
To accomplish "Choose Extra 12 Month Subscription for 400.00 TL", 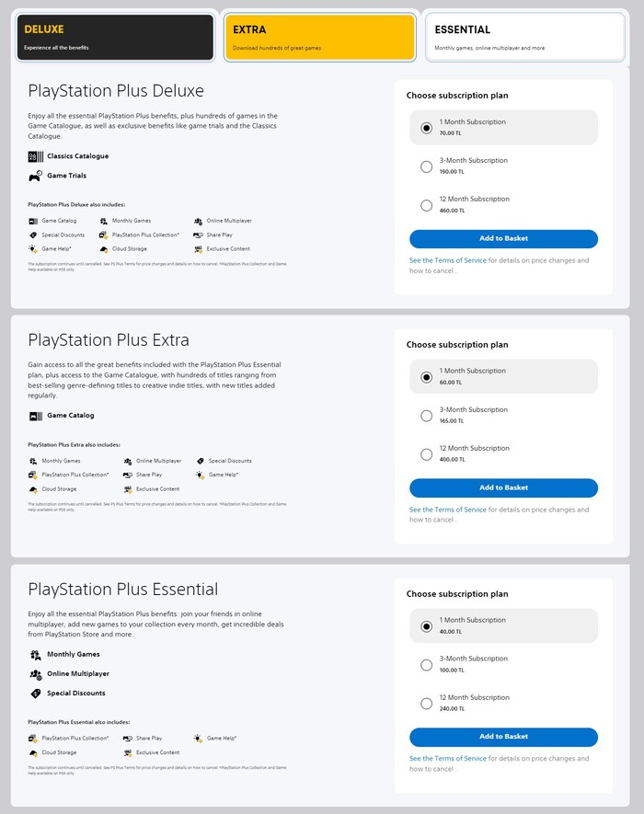I will pyautogui.click(x=426, y=454).
